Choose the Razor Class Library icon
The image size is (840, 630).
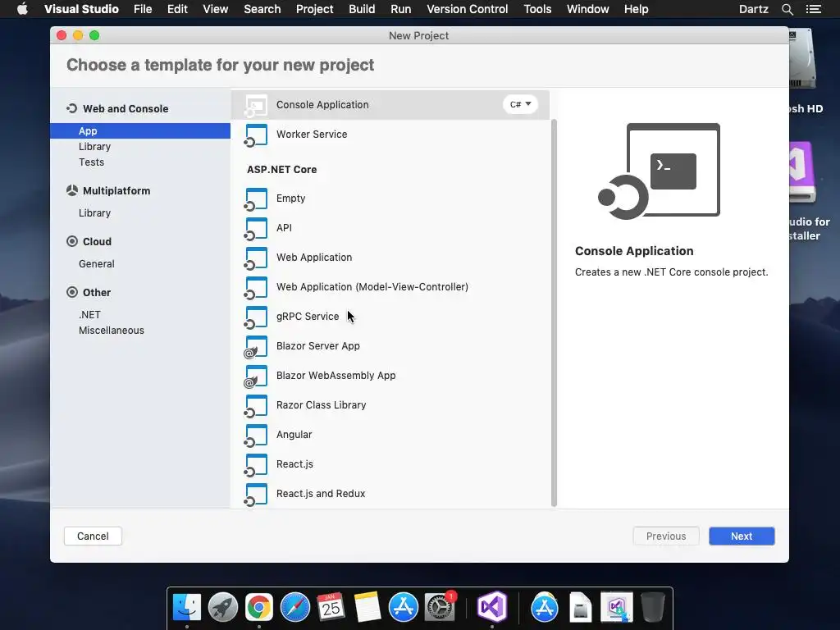[x=256, y=405]
